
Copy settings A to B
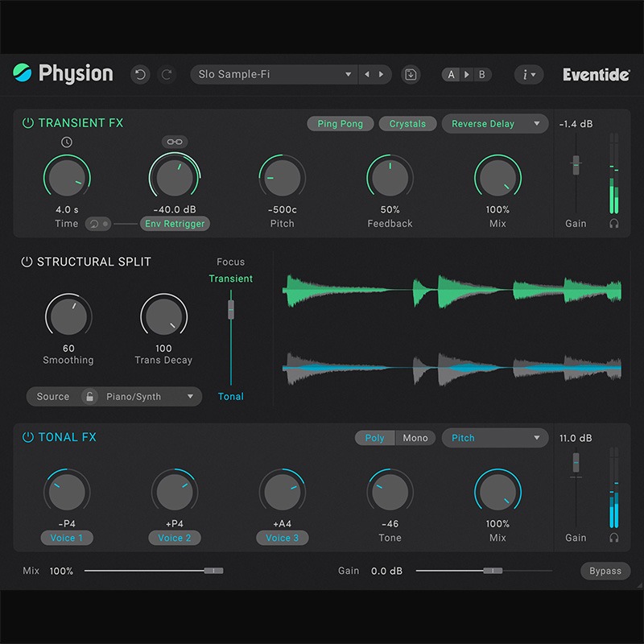(x=467, y=74)
